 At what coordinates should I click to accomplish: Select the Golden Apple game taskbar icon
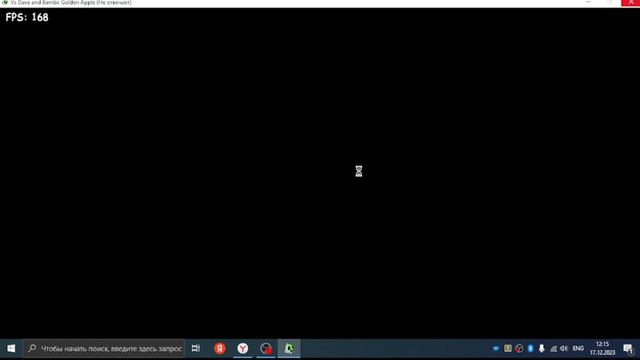(289, 349)
